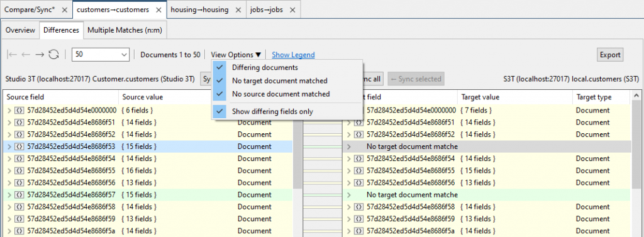The image size is (644, 237).
Task: Click document icon of target row ending 8686f58
Action: (358, 207)
